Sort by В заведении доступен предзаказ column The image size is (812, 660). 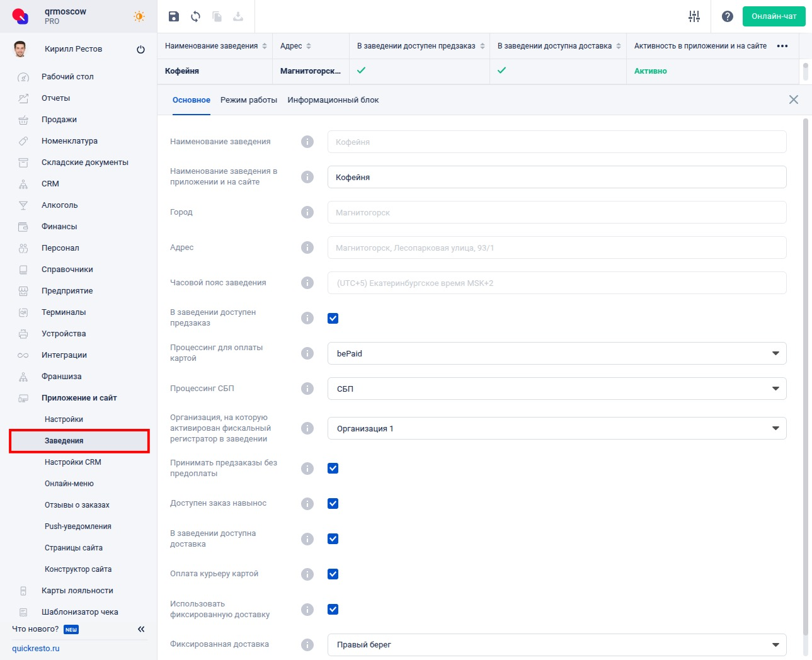click(483, 46)
